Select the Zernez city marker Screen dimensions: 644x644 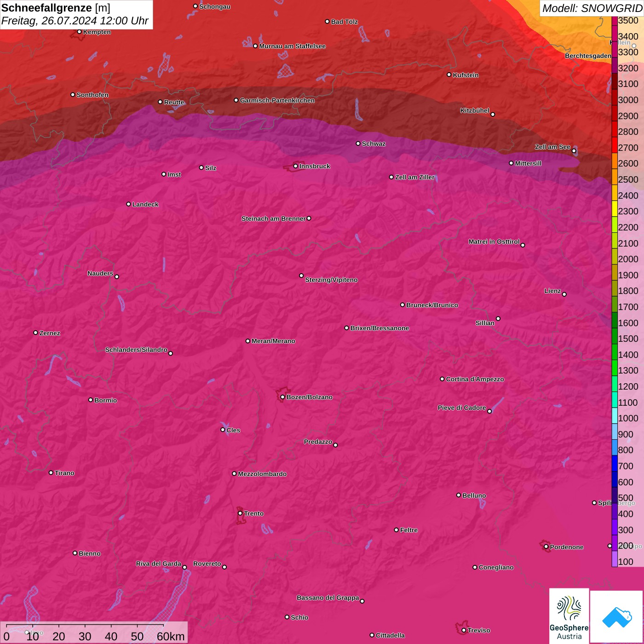point(35,333)
